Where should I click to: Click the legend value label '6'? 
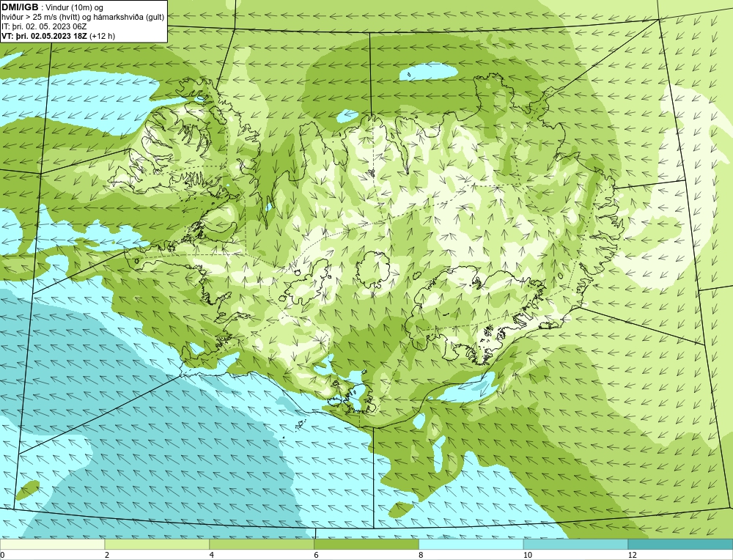click(317, 555)
